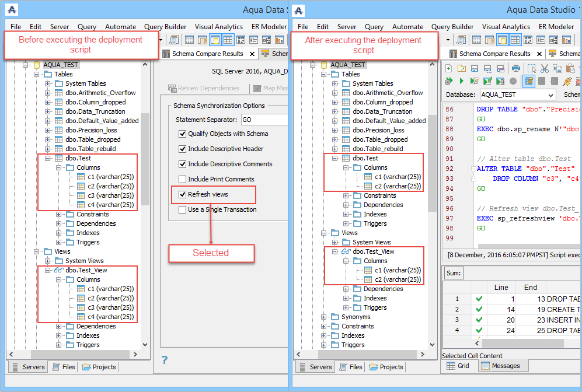
Task: Uncheck the Refresh views checkbox
Action: click(x=183, y=194)
